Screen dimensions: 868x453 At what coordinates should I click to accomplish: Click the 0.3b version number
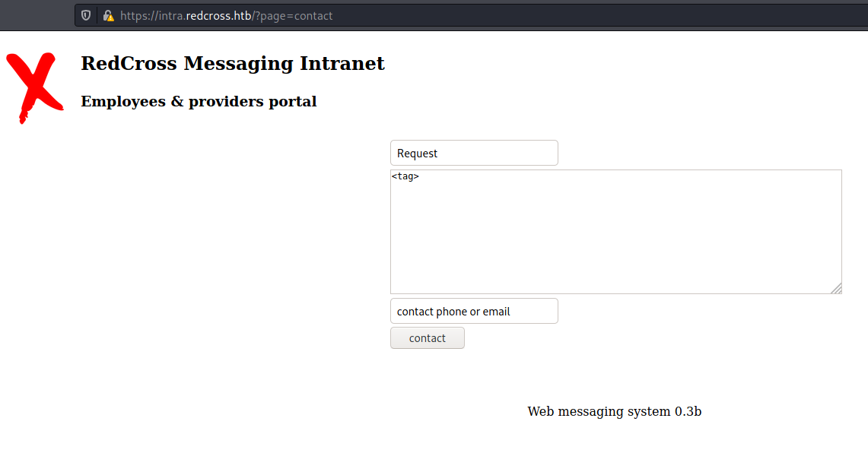(688, 411)
